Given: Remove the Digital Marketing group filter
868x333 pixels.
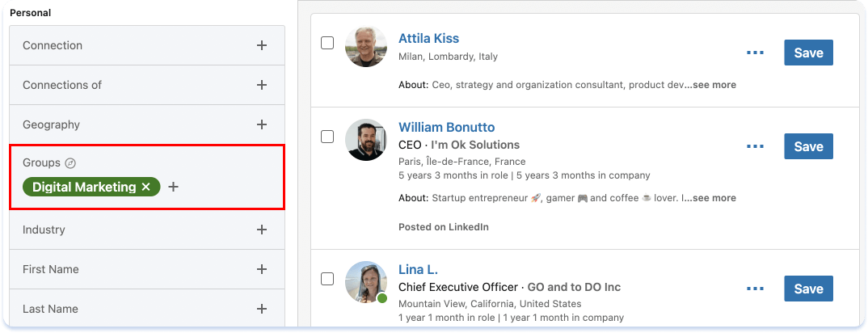Looking at the screenshot, I should pyautogui.click(x=146, y=187).
